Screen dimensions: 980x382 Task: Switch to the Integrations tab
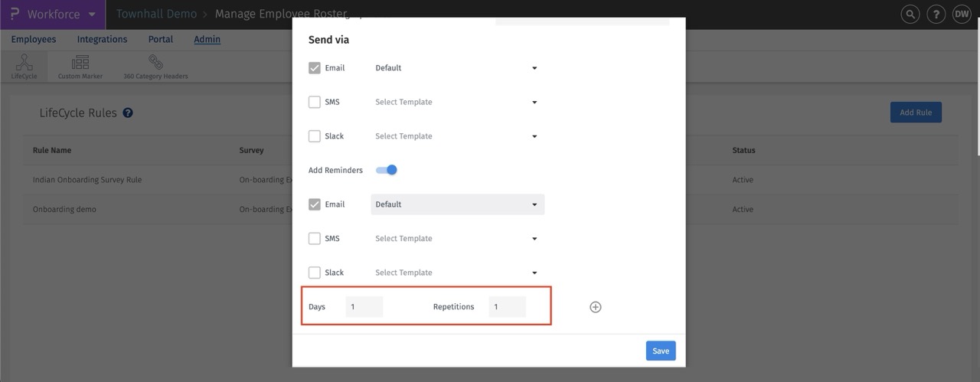coord(102,39)
